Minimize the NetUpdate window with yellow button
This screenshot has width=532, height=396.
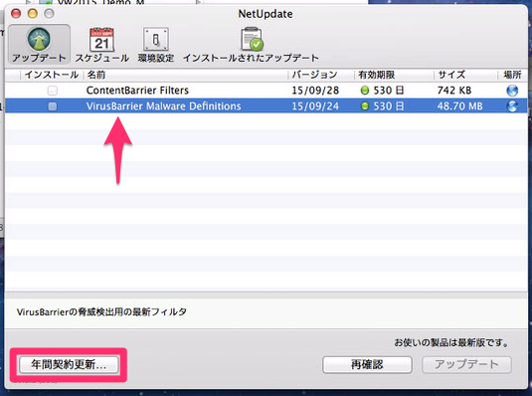pos(33,14)
